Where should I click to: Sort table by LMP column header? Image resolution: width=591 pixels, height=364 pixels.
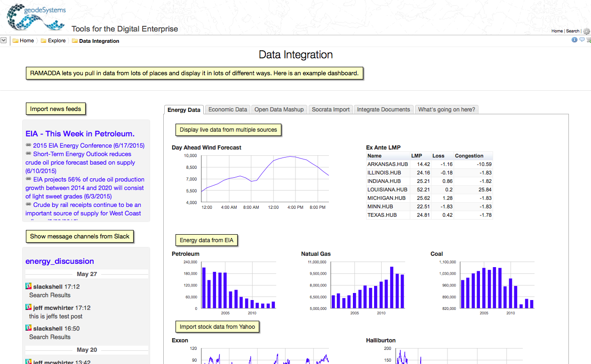click(x=421, y=156)
